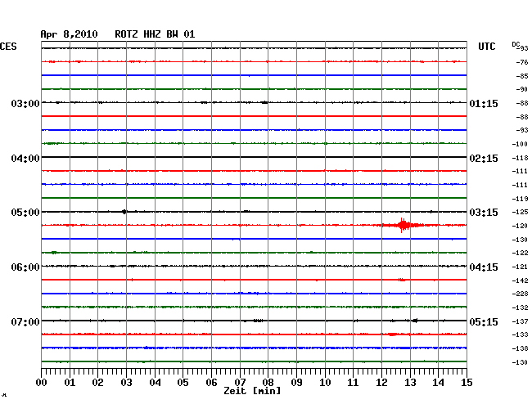
Task: Select minute tick label 11
Action: [353, 383]
